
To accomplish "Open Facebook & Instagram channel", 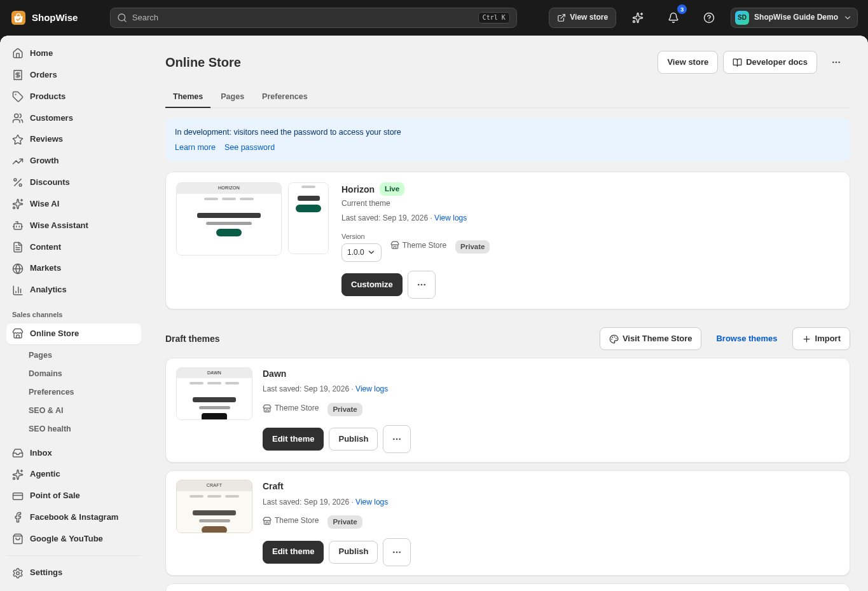I will click(x=74, y=517).
